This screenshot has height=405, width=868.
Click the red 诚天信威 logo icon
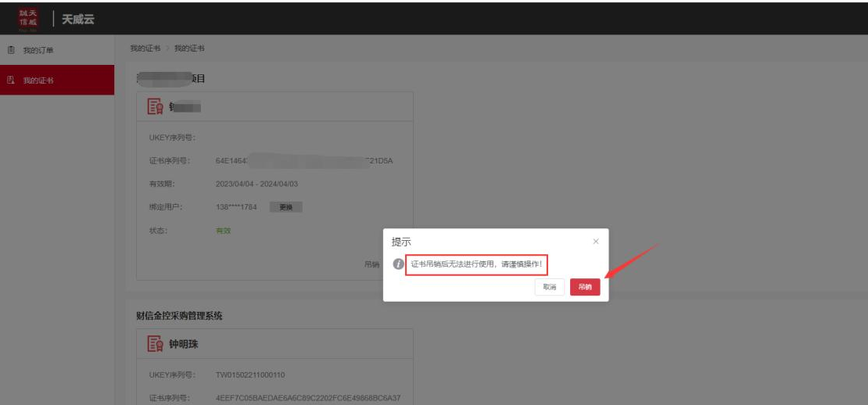28,17
